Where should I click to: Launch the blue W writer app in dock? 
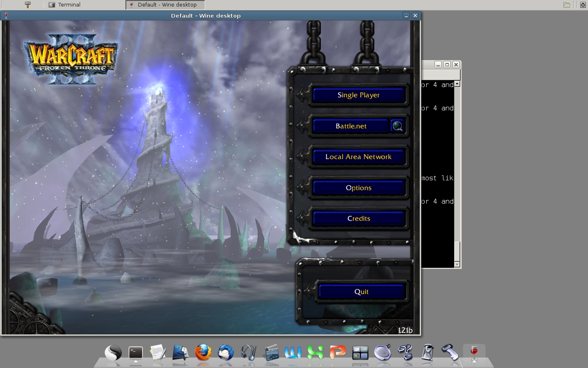293,352
